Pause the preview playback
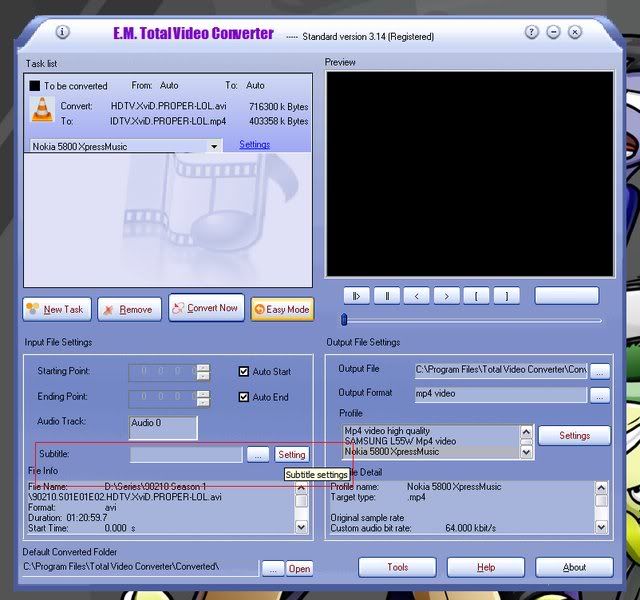This screenshot has width=640, height=600. [386, 295]
